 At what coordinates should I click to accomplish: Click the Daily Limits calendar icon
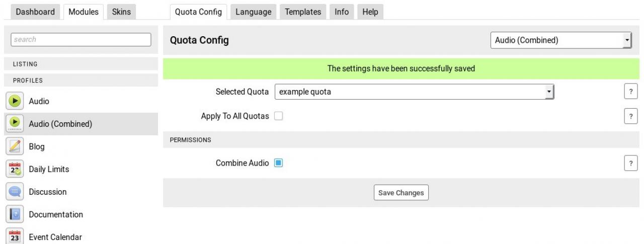click(15, 169)
